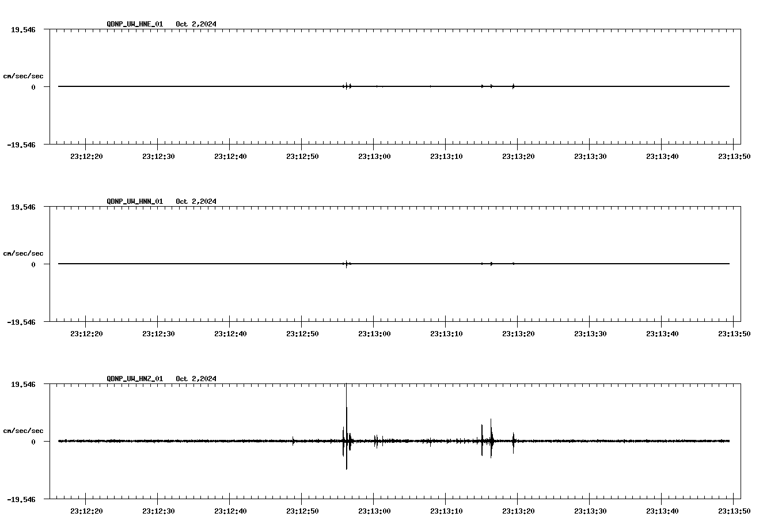Select the -19.546 minimum label on HNE chart
The height and width of the screenshot is (532, 782).
[x=21, y=145]
